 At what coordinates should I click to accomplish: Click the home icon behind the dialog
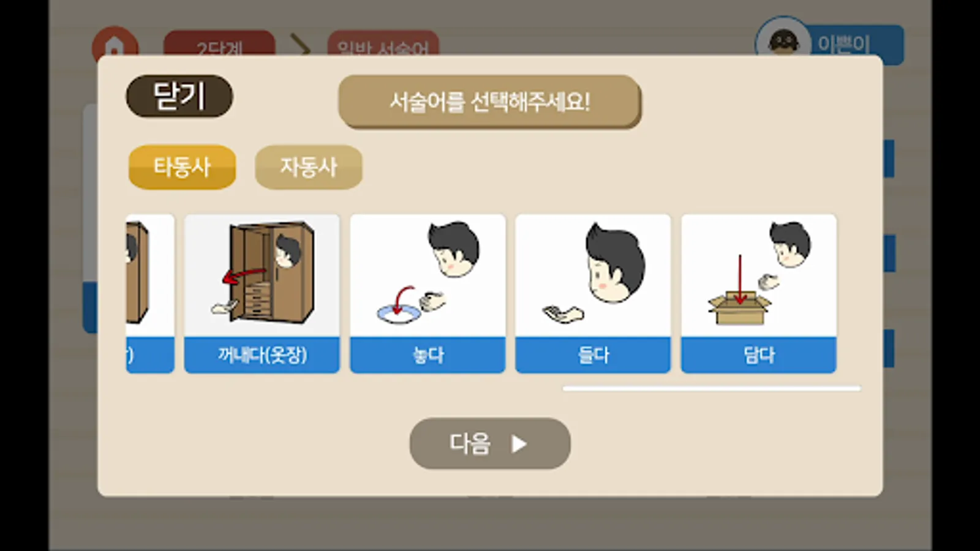[x=115, y=42]
